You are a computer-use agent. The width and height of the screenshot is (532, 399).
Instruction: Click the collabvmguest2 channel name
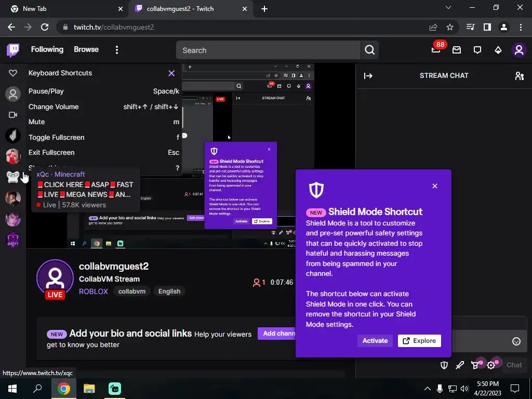click(x=114, y=267)
